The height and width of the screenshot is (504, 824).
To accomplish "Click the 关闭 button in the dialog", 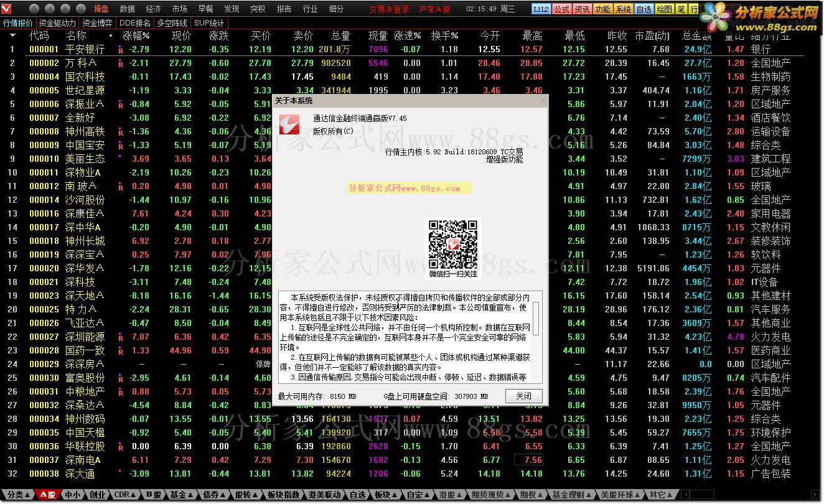I will click(523, 396).
